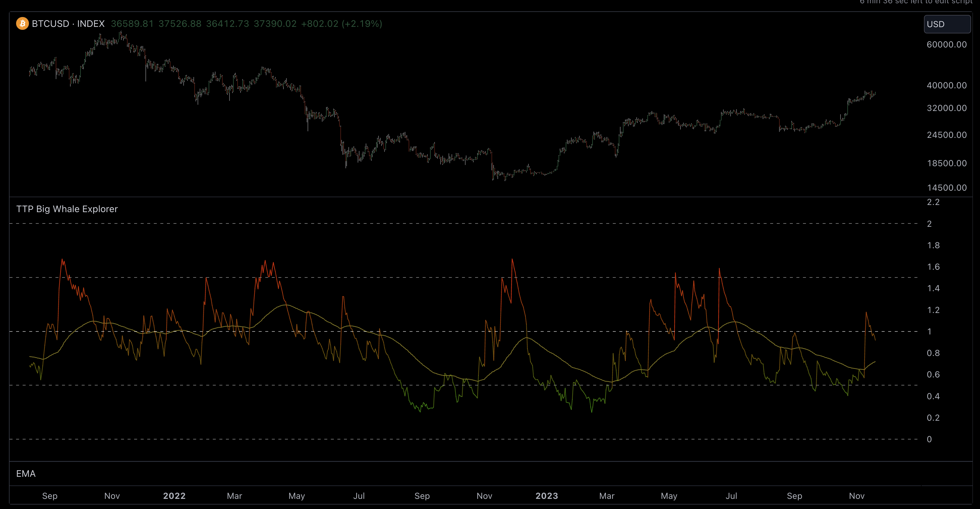Click the BTCUSD · INDEX symbol title
The image size is (980, 509).
(68, 24)
